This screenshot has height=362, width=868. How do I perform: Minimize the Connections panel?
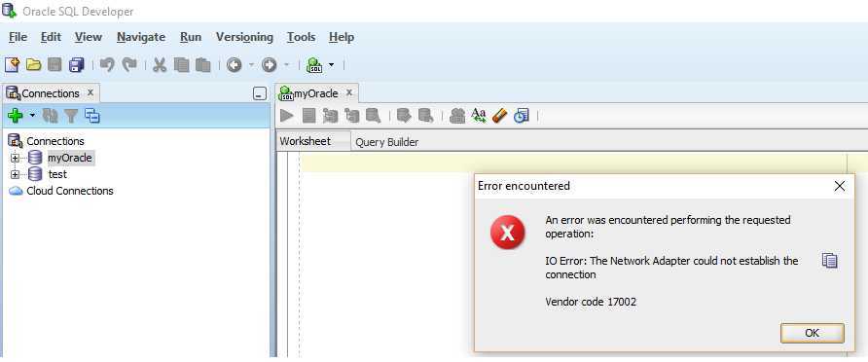tap(260, 93)
